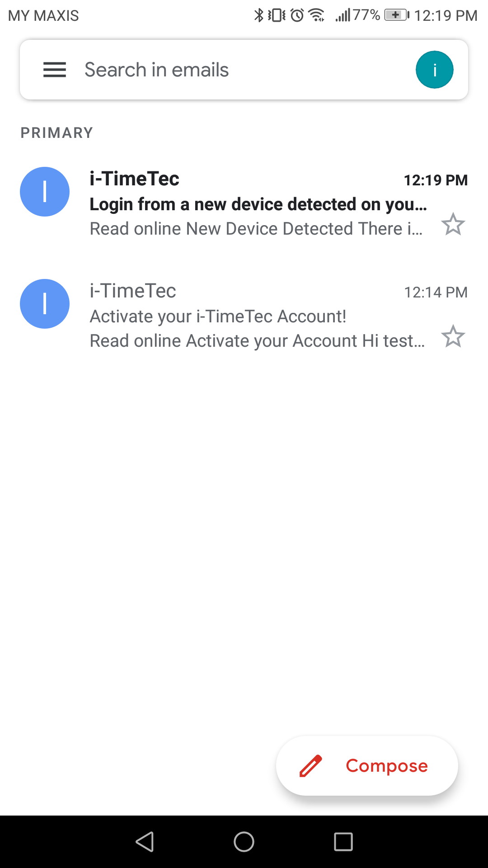The width and height of the screenshot is (488, 868).
Task: Tap sender avatar of the 12:19 PM email
Action: click(45, 192)
